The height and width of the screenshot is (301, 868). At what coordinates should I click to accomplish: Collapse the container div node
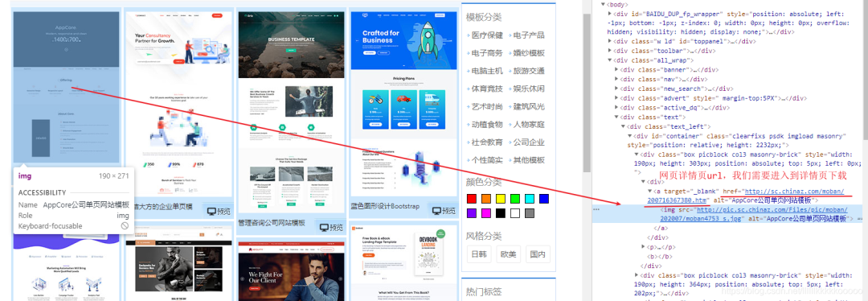click(x=630, y=136)
